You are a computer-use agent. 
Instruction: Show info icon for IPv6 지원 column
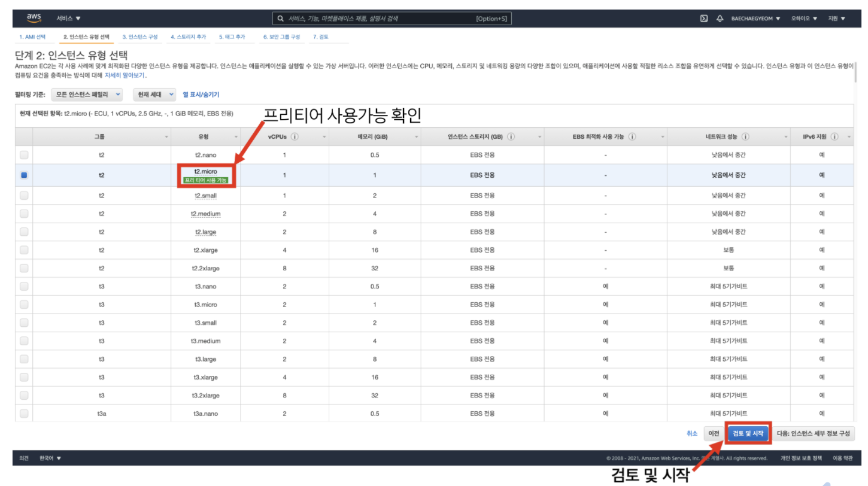(x=834, y=136)
